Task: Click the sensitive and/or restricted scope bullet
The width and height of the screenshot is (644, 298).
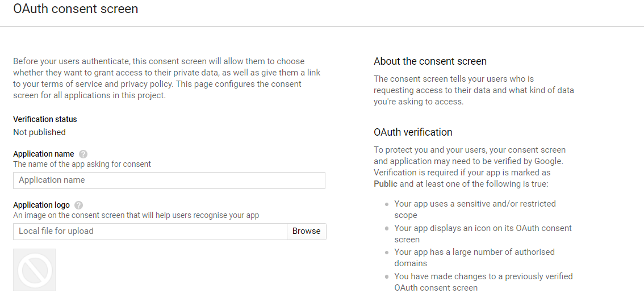Action: point(475,209)
